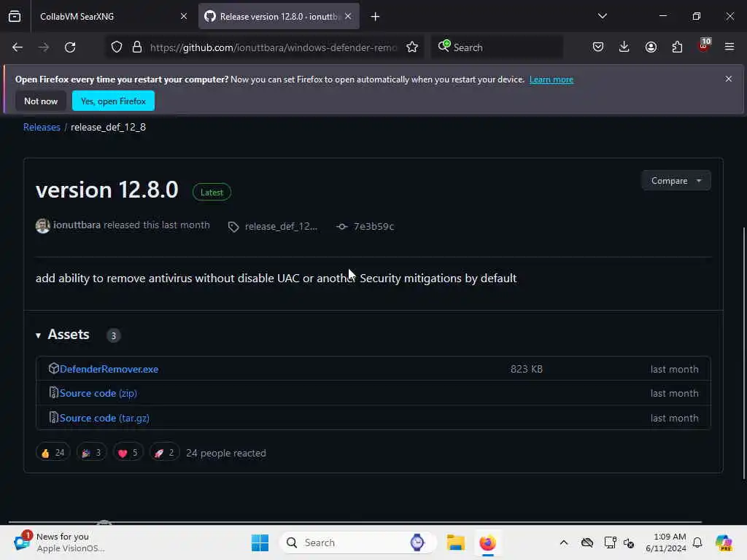Open Windows Start menu
Viewport: 747px width, 560px height.
260,542
